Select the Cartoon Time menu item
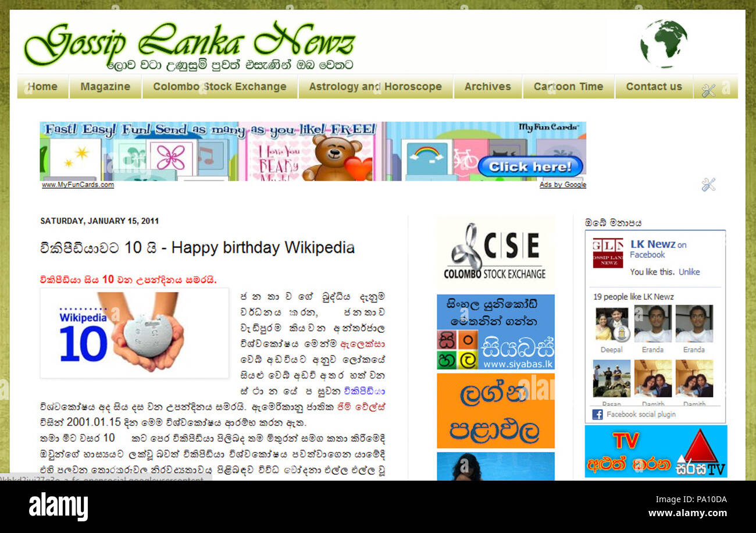756x533 pixels. point(568,87)
